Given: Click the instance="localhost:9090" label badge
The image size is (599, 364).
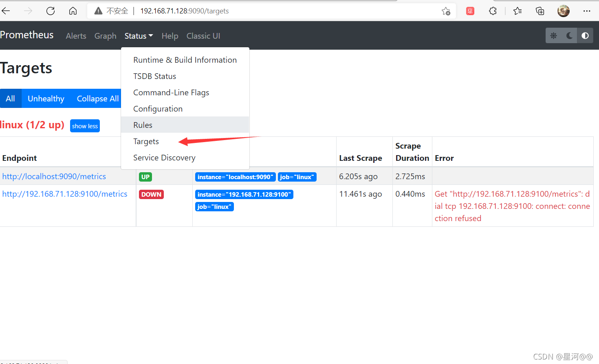Looking at the screenshot, I should tap(236, 177).
